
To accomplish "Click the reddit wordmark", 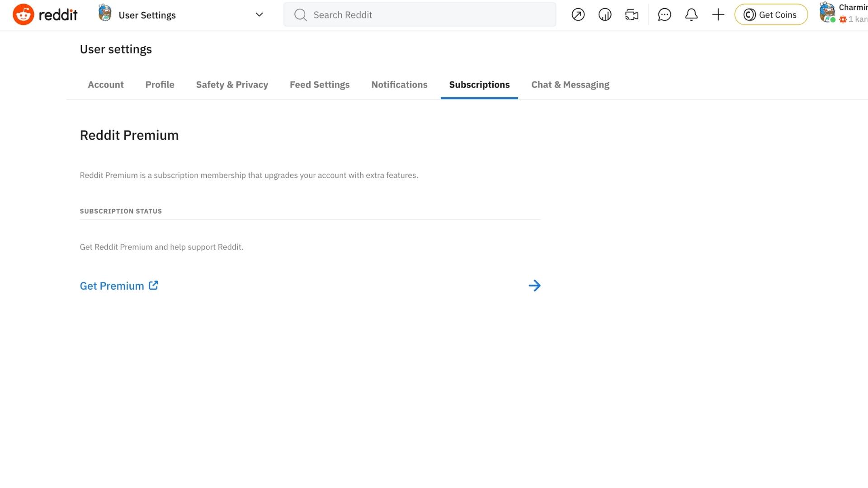I will coord(58,15).
